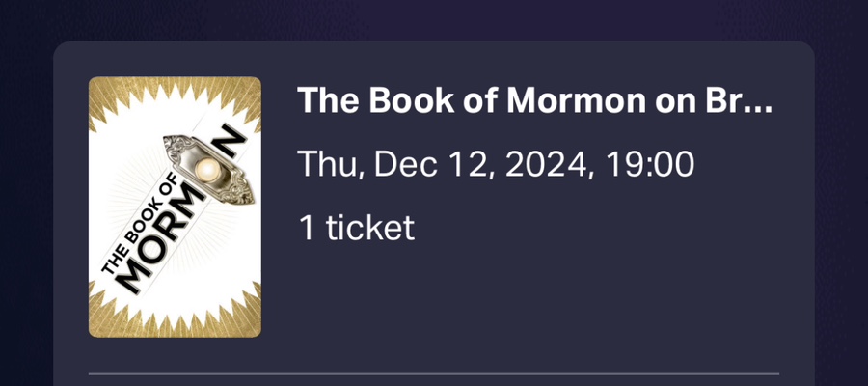Tap the "The Book of Mormon on Br..." title

[534, 100]
